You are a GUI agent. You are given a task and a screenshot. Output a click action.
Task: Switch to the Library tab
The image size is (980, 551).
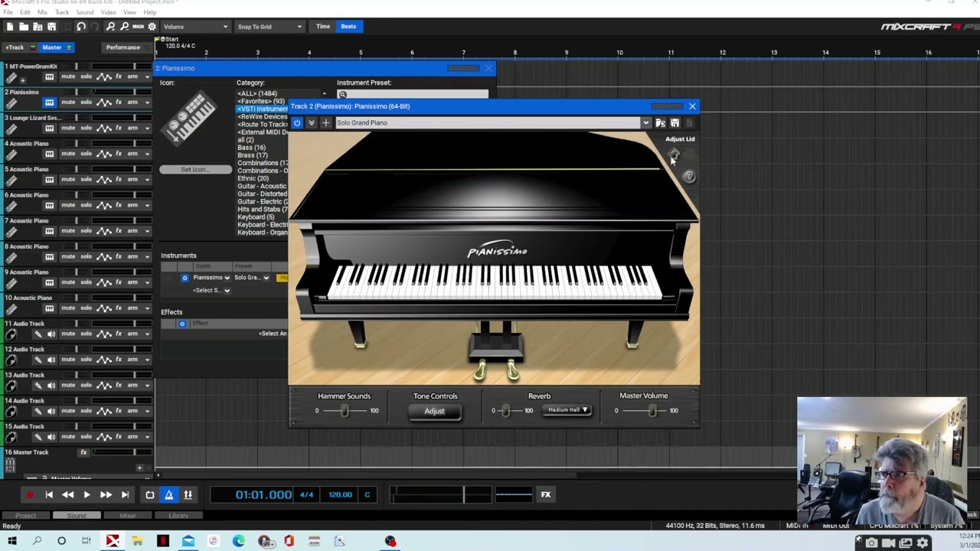click(178, 516)
